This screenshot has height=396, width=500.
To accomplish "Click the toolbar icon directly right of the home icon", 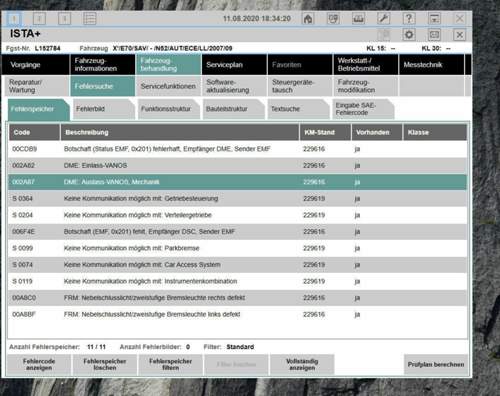I will 333,18.
